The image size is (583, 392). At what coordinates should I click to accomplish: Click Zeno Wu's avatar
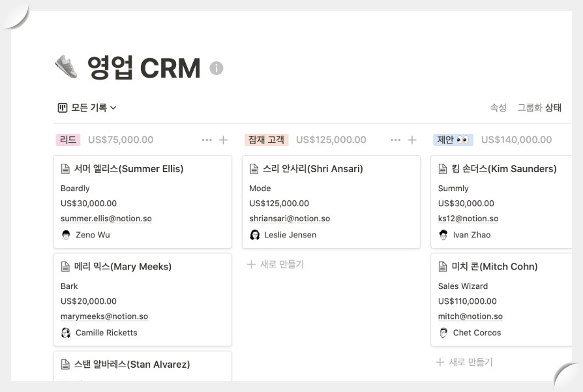click(66, 235)
